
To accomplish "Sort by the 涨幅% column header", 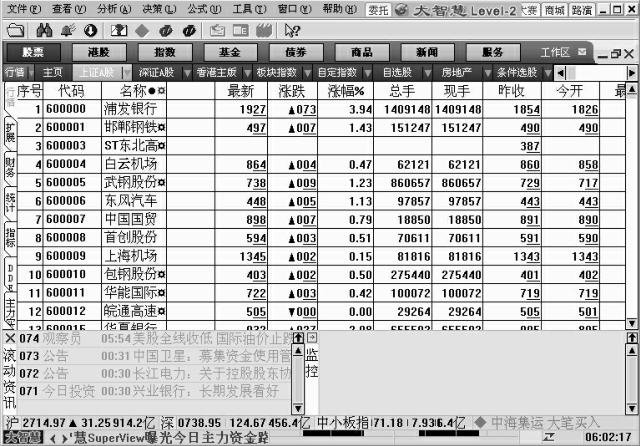I will [x=346, y=91].
